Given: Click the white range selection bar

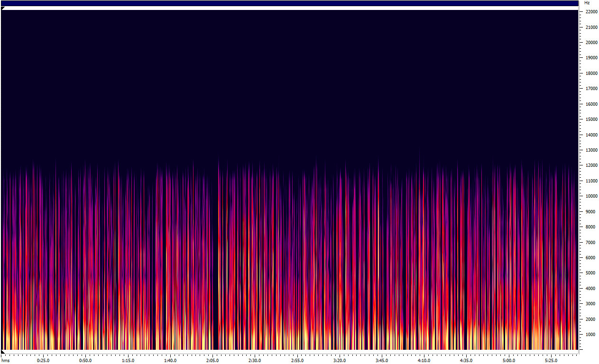Looking at the screenshot, I should coord(289,9).
